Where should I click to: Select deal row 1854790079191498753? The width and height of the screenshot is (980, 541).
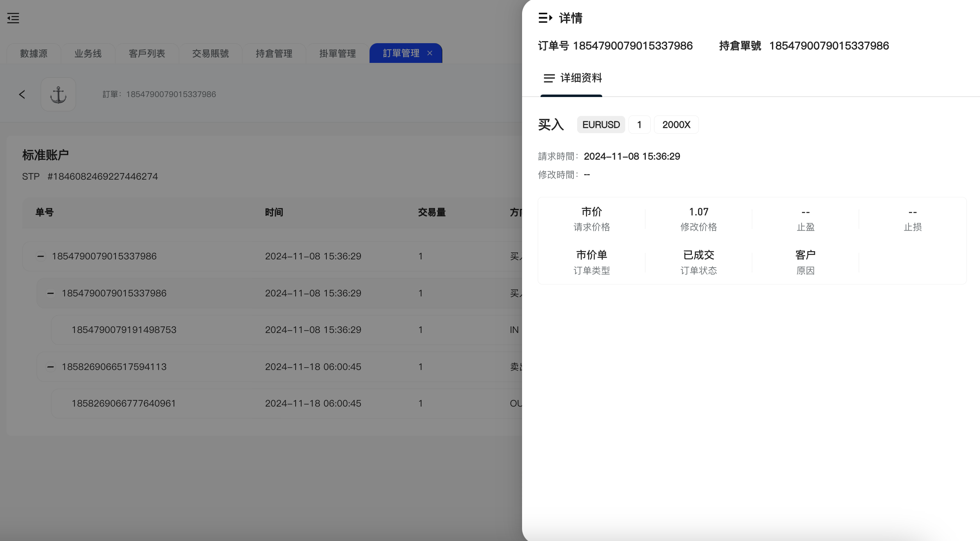click(124, 330)
